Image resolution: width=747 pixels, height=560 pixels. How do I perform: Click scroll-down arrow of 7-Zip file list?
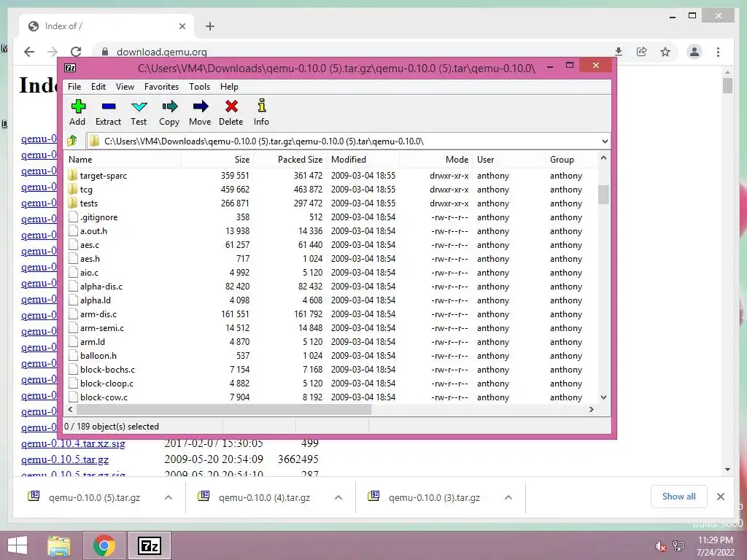click(603, 397)
